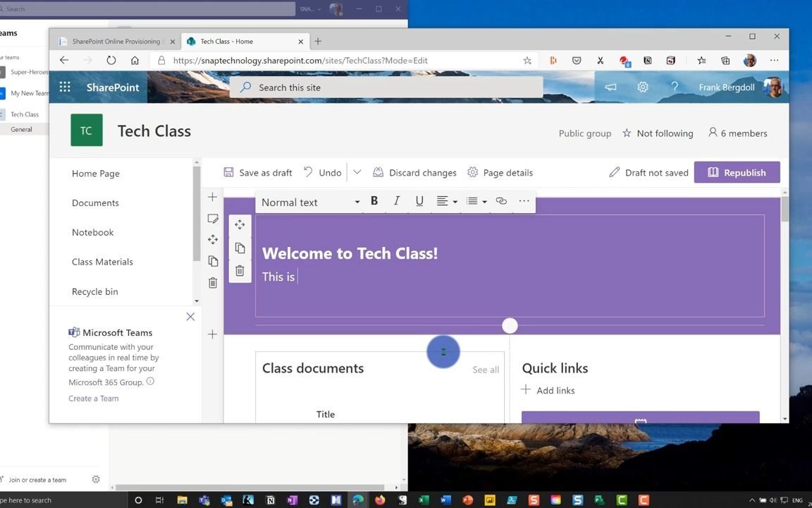Add a new section below the purple section
812x508 pixels.
tap(212, 334)
